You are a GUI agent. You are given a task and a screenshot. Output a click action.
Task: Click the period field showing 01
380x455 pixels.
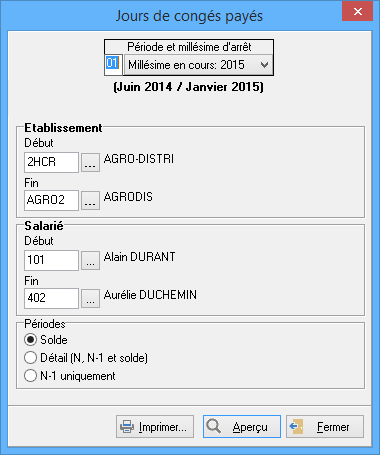113,63
